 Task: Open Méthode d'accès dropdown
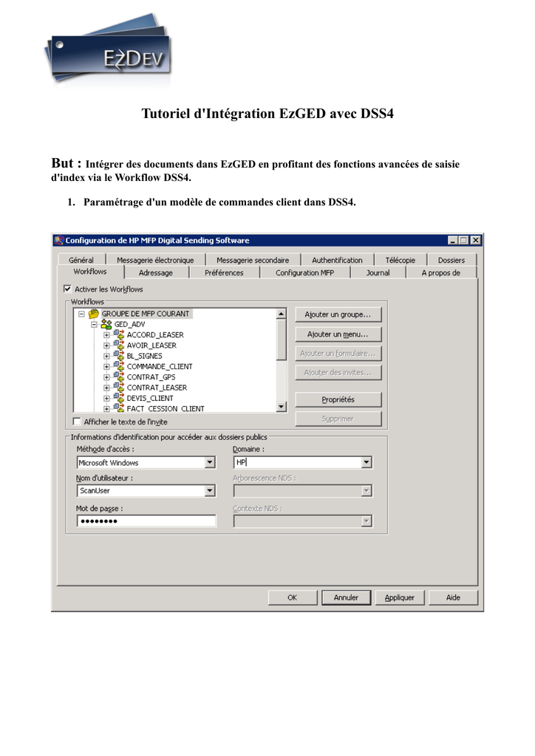[x=209, y=462]
